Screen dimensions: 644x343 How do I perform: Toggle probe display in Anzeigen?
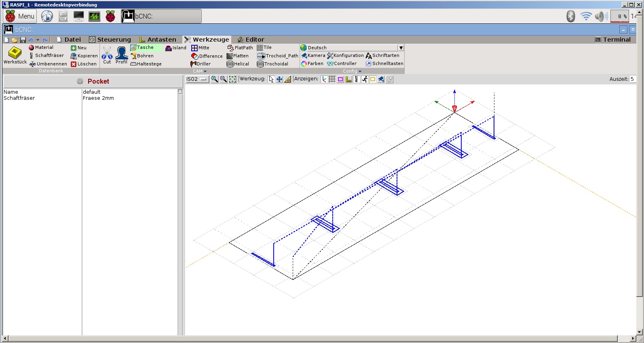pos(348,79)
